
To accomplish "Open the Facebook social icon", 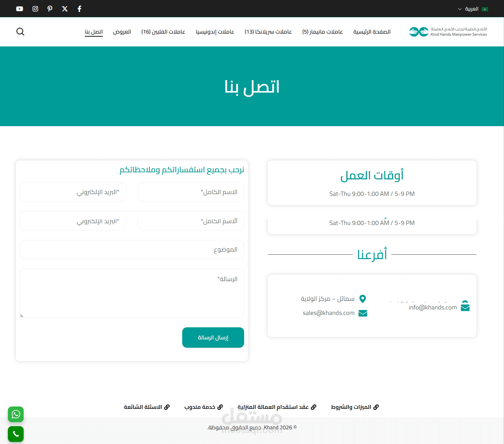I will (x=80, y=9).
